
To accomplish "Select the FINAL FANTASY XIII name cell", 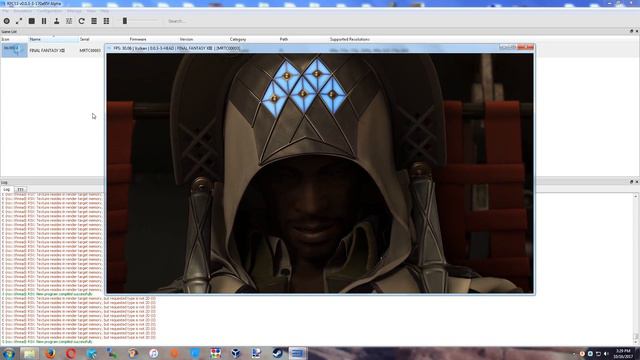I will click(x=47, y=51).
